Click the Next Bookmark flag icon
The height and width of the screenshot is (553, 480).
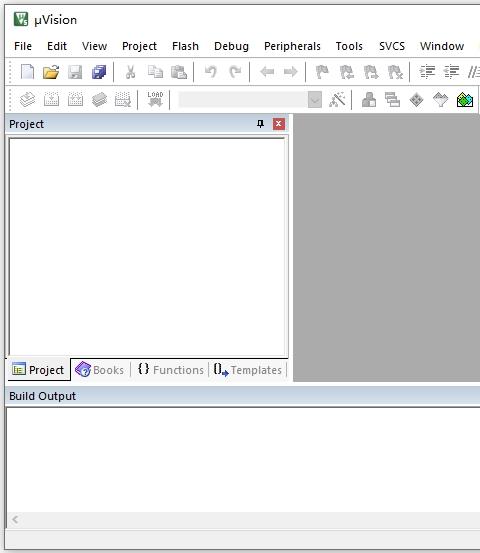371,72
